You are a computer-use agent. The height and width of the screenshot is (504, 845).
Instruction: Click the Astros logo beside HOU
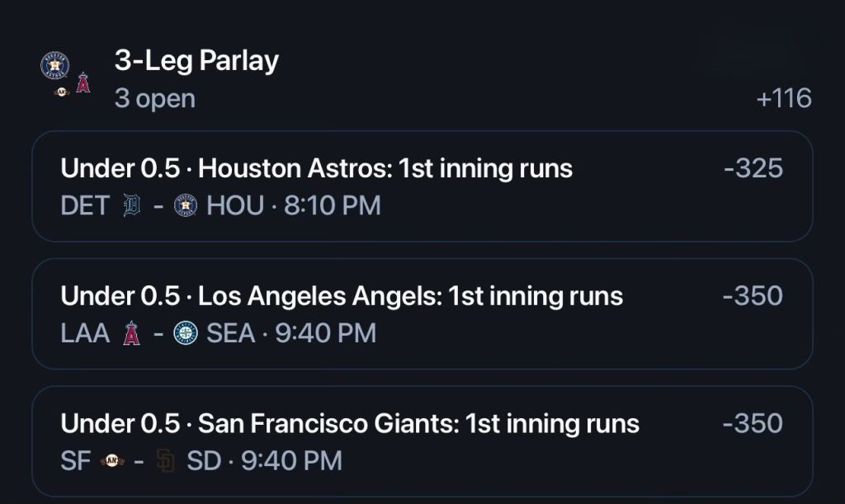186,205
